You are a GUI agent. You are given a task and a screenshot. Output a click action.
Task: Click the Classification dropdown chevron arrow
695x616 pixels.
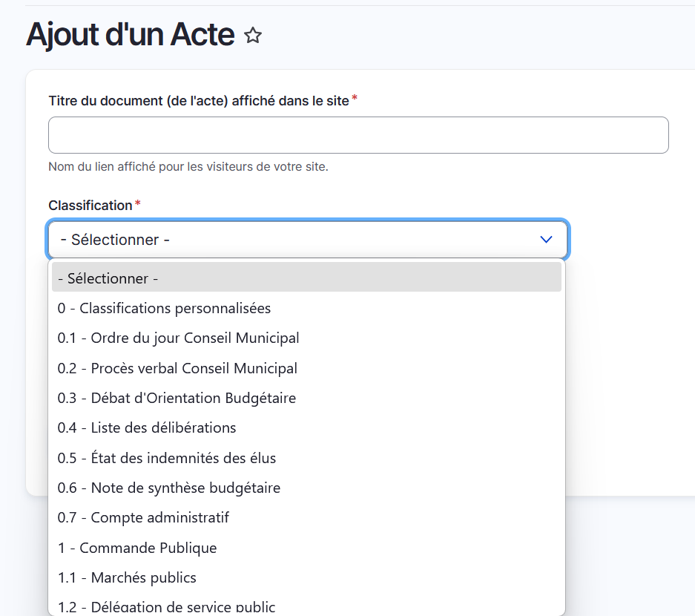[546, 240]
